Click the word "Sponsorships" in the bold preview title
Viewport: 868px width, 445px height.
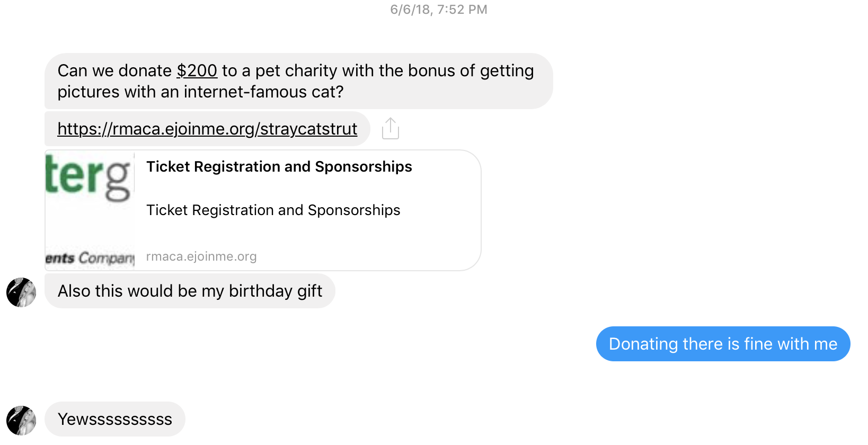pos(364,167)
